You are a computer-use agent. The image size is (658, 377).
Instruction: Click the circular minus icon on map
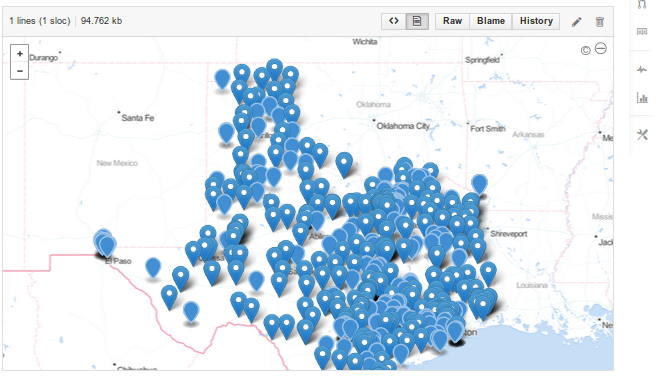click(601, 49)
